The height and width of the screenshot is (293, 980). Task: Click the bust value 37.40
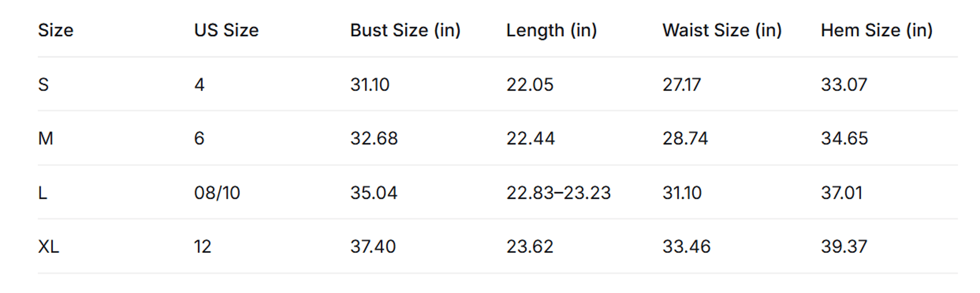(373, 246)
